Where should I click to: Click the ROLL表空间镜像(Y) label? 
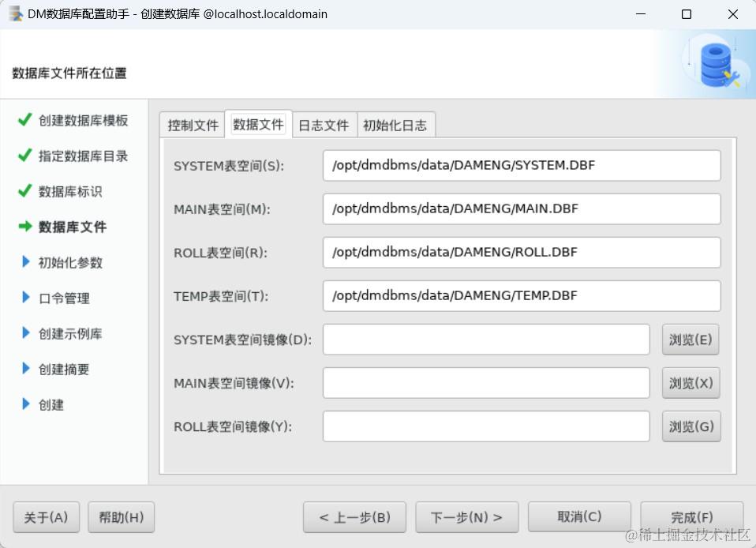[x=233, y=427]
